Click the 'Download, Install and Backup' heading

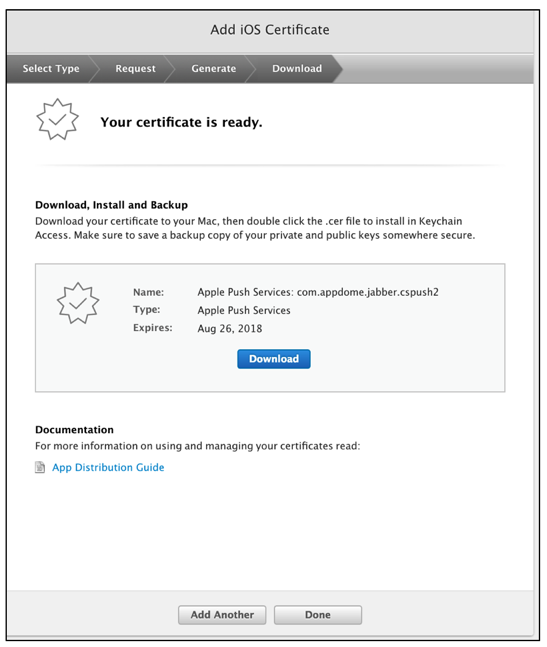pos(111,205)
